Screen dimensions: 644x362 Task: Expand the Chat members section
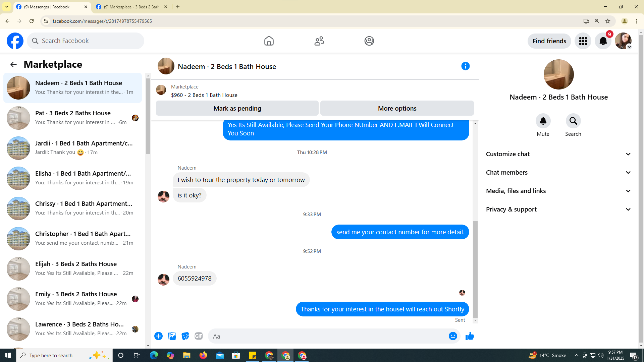pyautogui.click(x=558, y=173)
